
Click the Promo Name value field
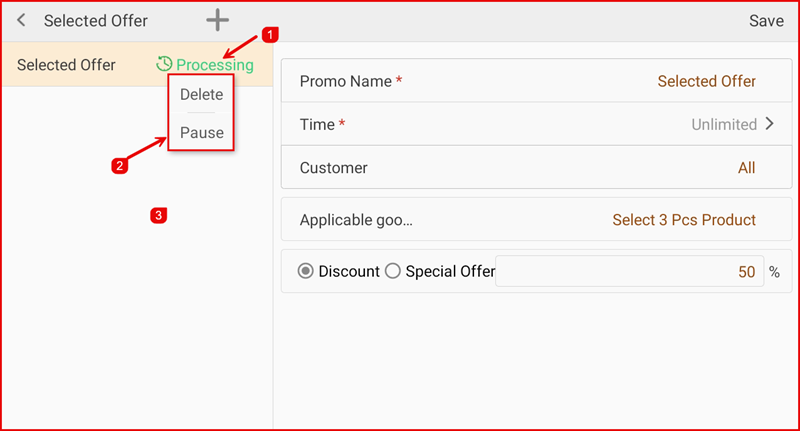click(x=706, y=81)
